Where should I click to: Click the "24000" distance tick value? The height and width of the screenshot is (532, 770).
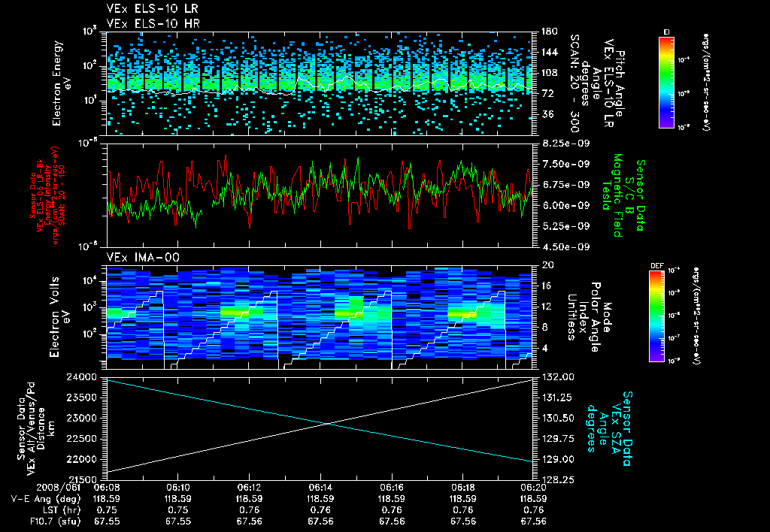click(82, 377)
